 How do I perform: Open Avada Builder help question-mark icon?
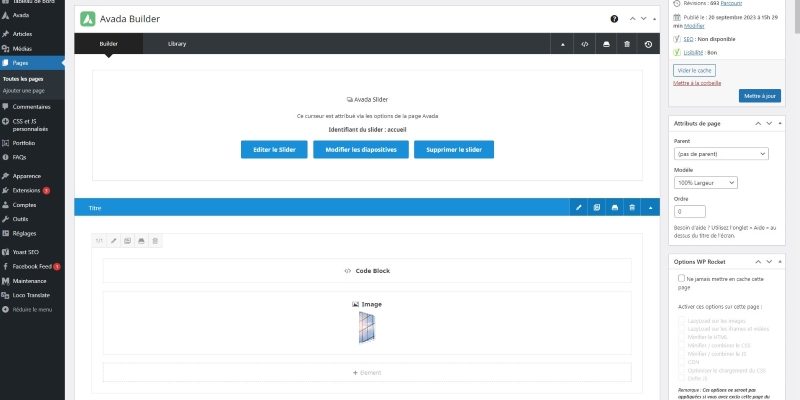(614, 19)
